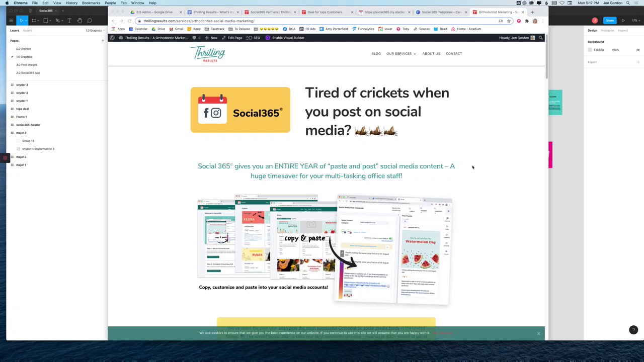This screenshot has height=362, width=644.
Task: Select the social365-header layer
Action: point(28,125)
